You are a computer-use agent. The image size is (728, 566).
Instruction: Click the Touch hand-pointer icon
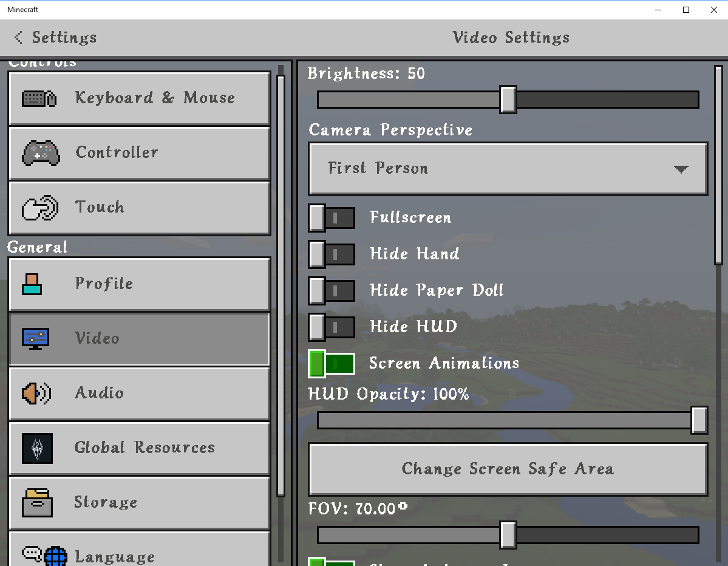[x=40, y=208]
